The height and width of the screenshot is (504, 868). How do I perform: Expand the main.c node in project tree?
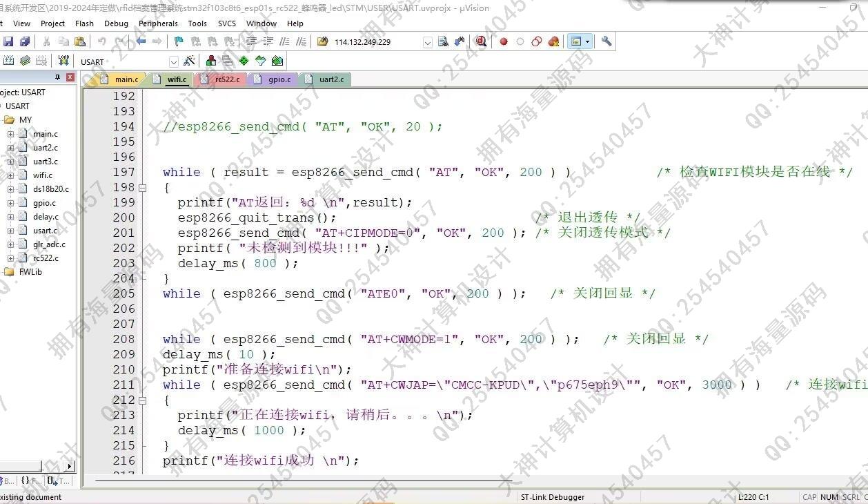click(10, 134)
